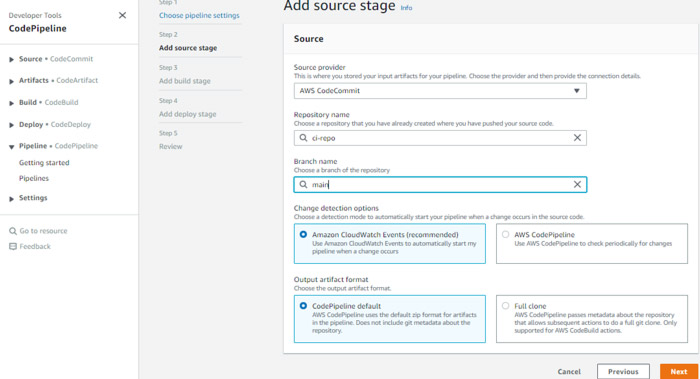Open the Source provider dropdown
Screen dimensions: 700x379
coord(440,91)
